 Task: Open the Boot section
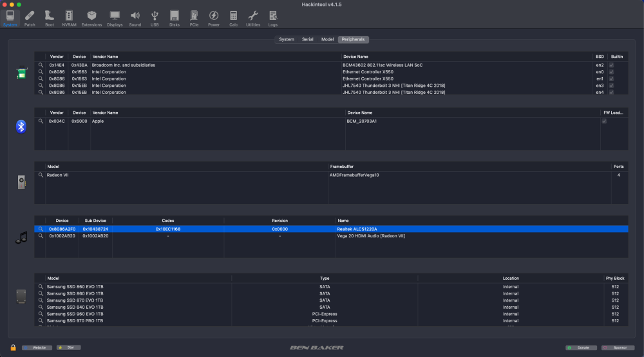tap(50, 18)
